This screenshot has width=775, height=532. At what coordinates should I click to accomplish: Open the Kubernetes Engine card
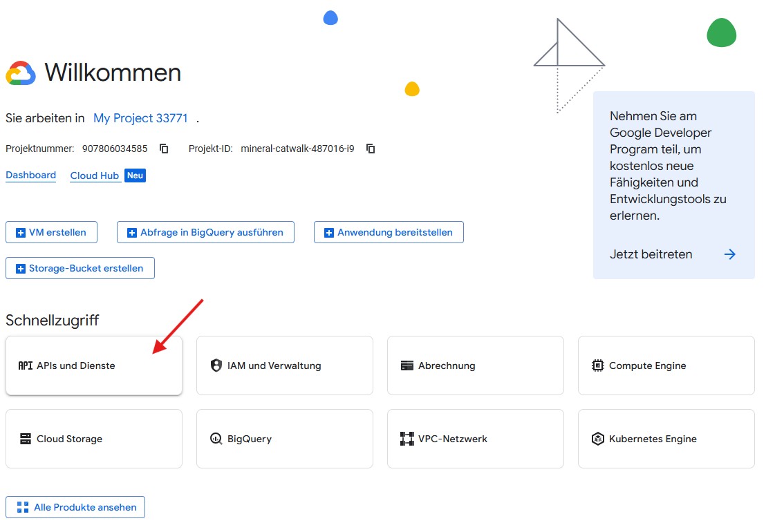tap(666, 439)
